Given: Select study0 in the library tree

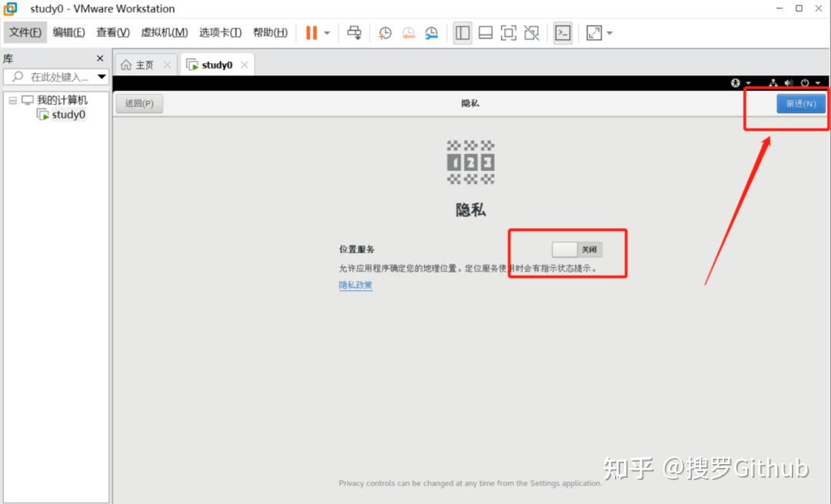Looking at the screenshot, I should [x=68, y=115].
